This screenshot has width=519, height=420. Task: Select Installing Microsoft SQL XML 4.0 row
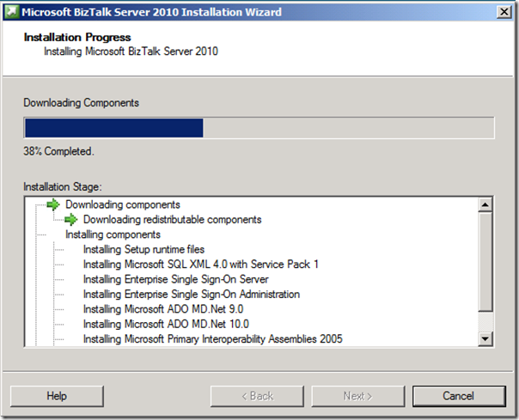[200, 265]
